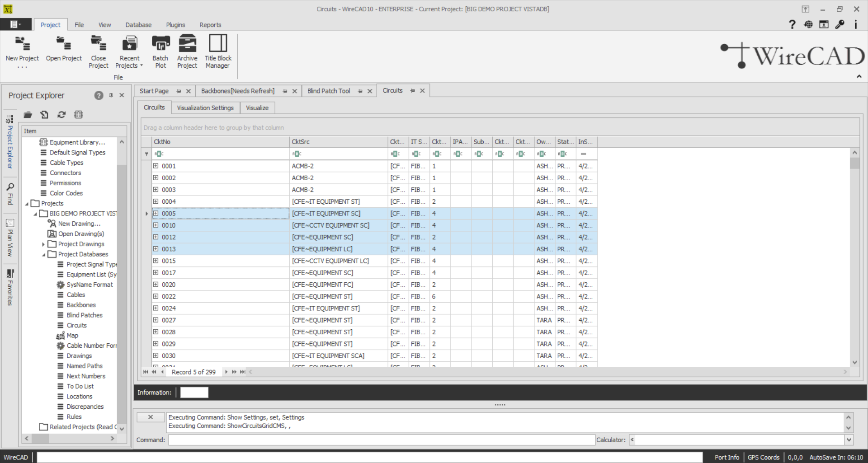Click the Close Project icon
Image resolution: width=868 pixels, height=463 pixels.
coord(98,45)
